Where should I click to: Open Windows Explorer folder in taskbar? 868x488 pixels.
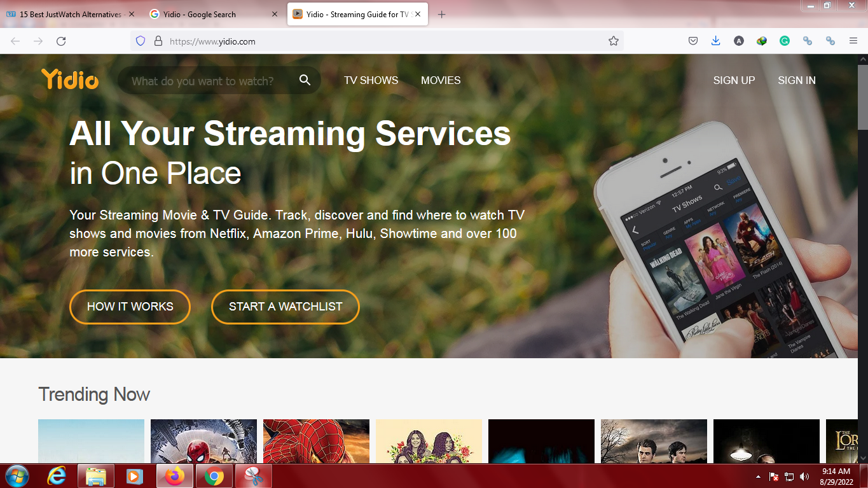click(x=96, y=476)
